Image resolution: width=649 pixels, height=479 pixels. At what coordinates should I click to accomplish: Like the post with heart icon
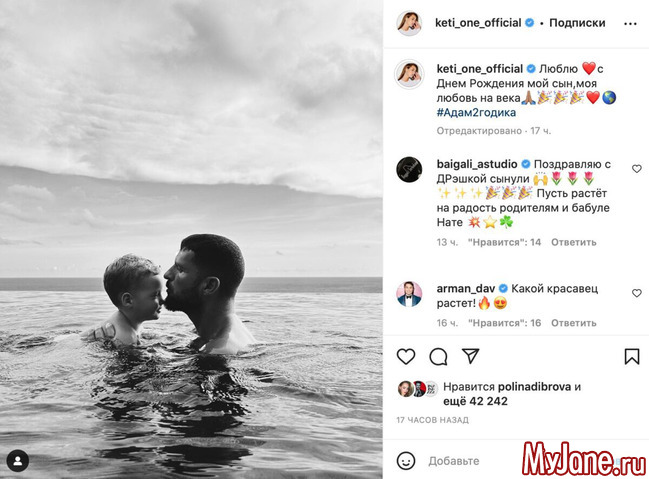406,356
